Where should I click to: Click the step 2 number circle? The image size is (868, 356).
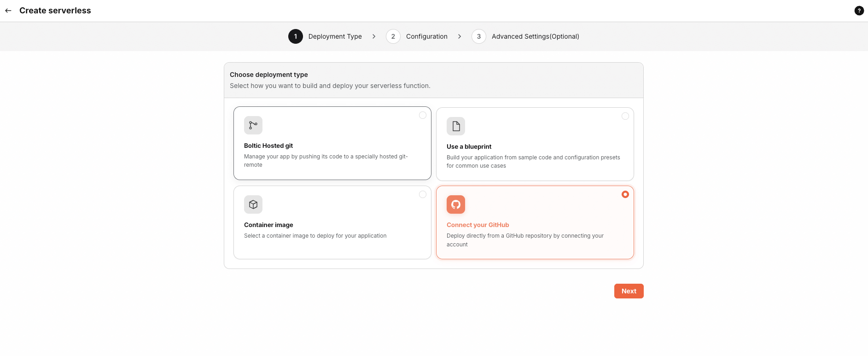(393, 36)
